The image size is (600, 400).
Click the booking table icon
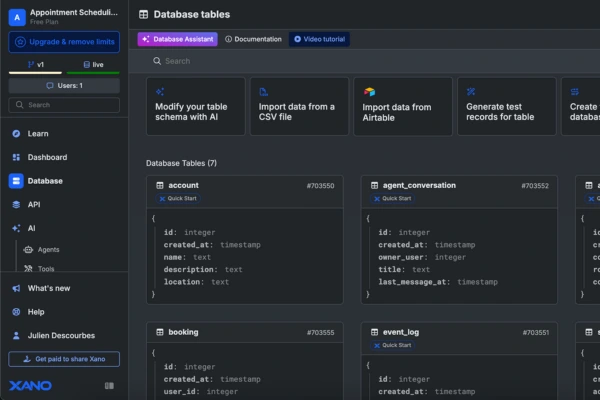160,332
